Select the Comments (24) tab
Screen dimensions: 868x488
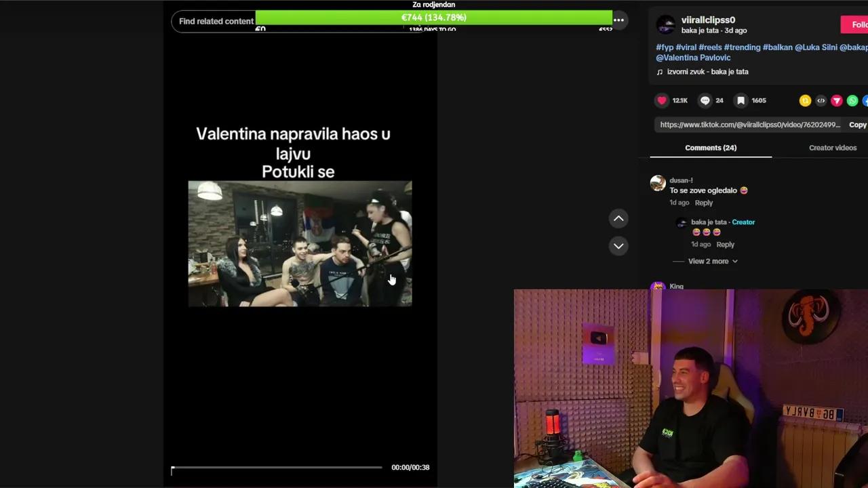(x=710, y=147)
